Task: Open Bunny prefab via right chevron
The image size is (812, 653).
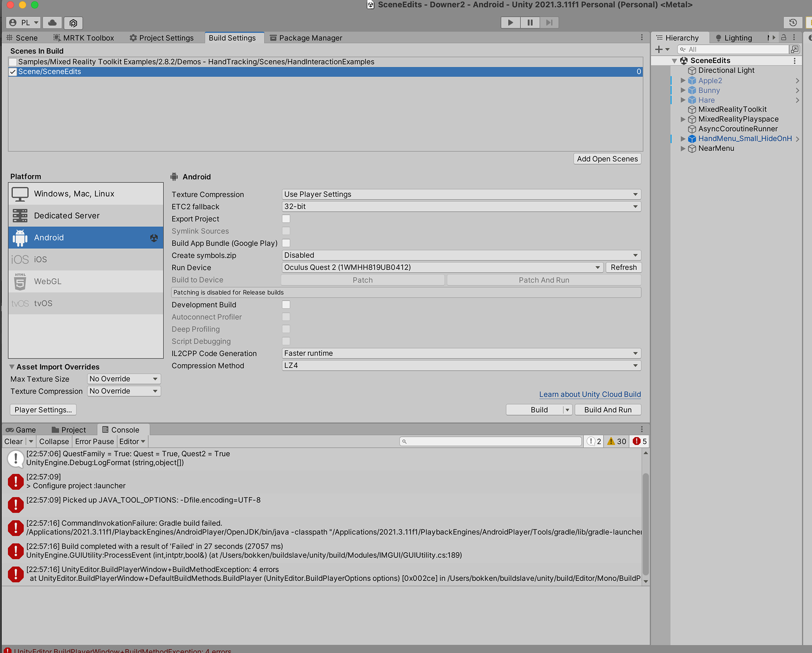Action: click(797, 90)
